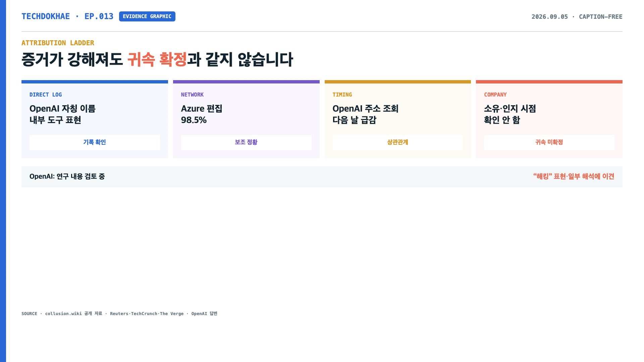Click the text OpenAI: 연구 내용 검토 중
The image size is (644, 362).
click(67, 177)
